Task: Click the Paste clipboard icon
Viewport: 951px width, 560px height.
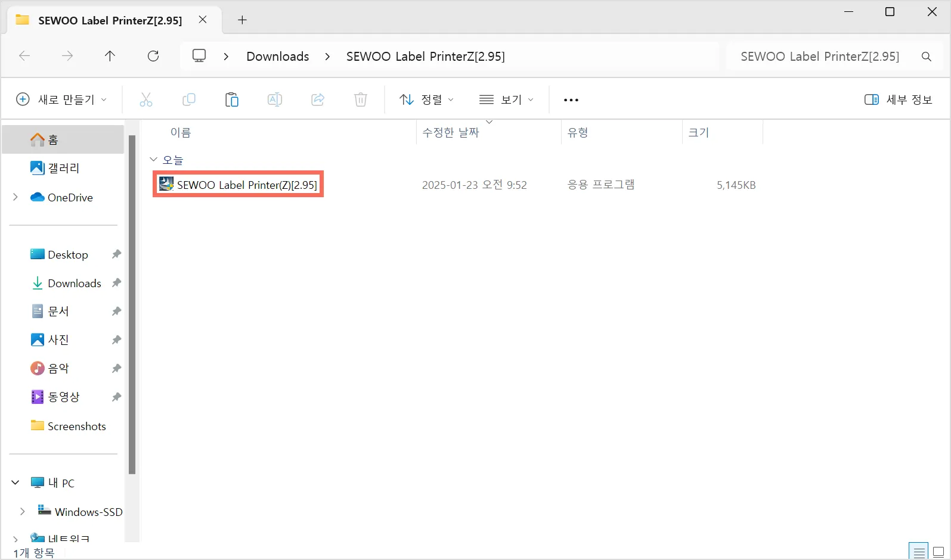Action: (x=232, y=99)
